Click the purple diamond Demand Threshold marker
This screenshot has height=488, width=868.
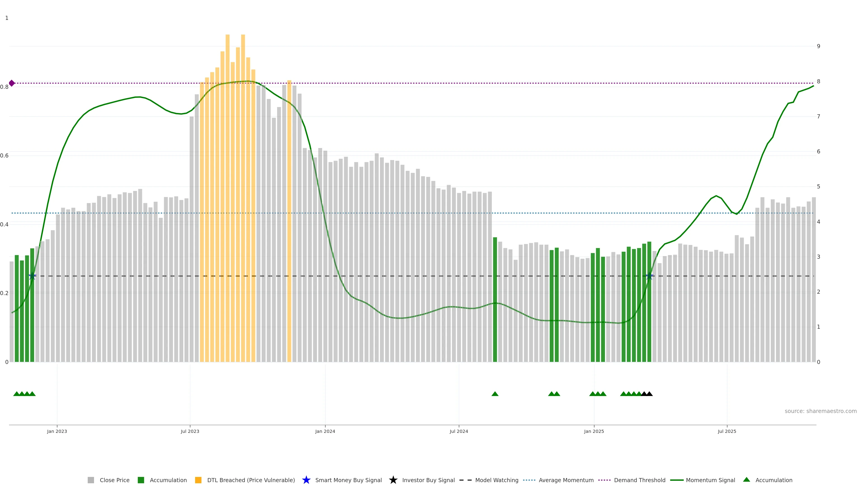12,83
